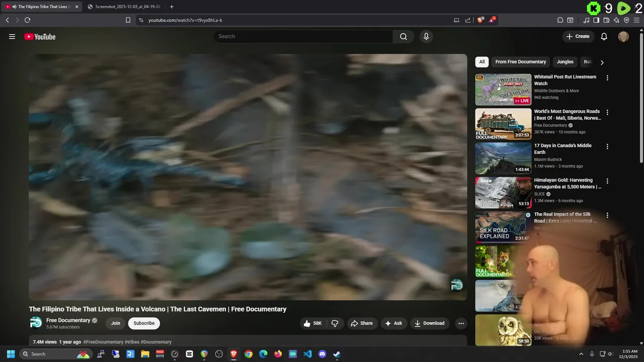Click the YouTube search magnifier button
644x362 pixels.
coord(404,36)
